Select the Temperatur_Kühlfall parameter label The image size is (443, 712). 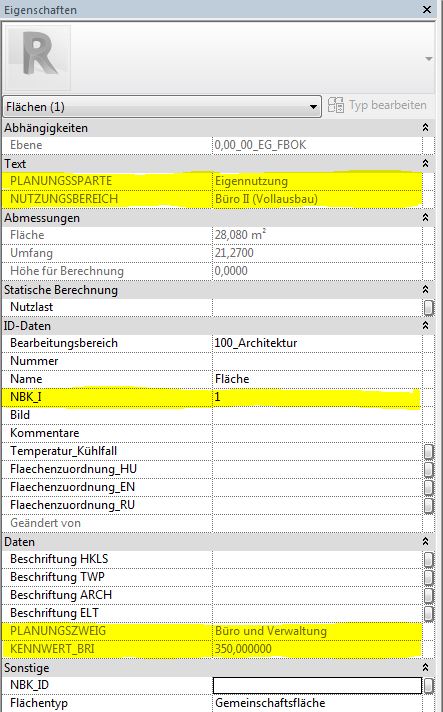click(x=64, y=451)
